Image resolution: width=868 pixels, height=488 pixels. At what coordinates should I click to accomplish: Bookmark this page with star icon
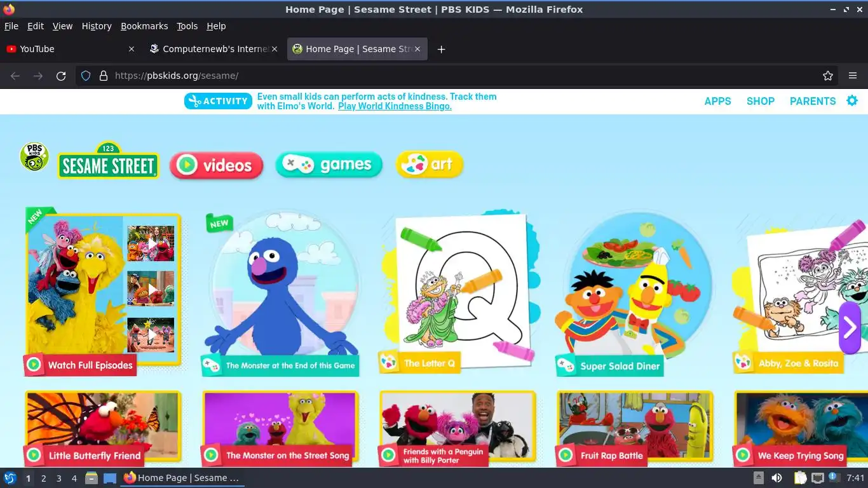coord(828,76)
